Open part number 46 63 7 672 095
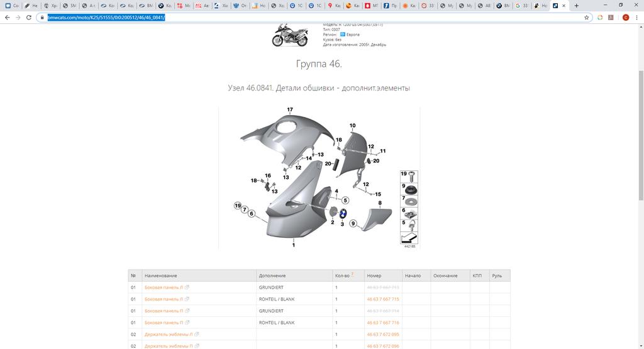 (x=382, y=335)
